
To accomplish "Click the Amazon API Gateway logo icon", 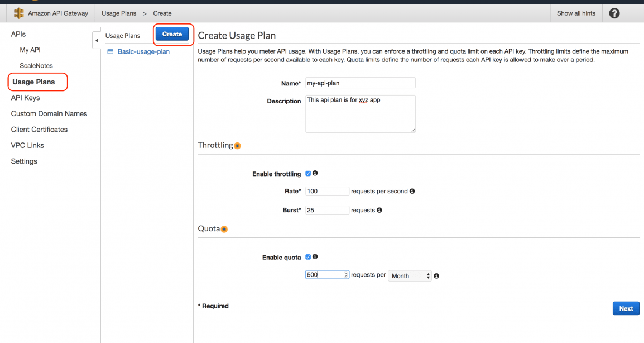I will tap(19, 13).
